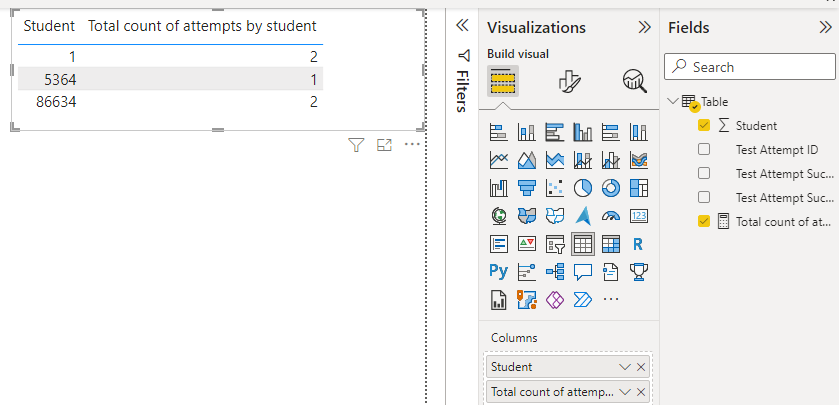Choose the Area chart visual
Image resolution: width=839 pixels, height=405 pixels.
pyautogui.click(x=527, y=159)
